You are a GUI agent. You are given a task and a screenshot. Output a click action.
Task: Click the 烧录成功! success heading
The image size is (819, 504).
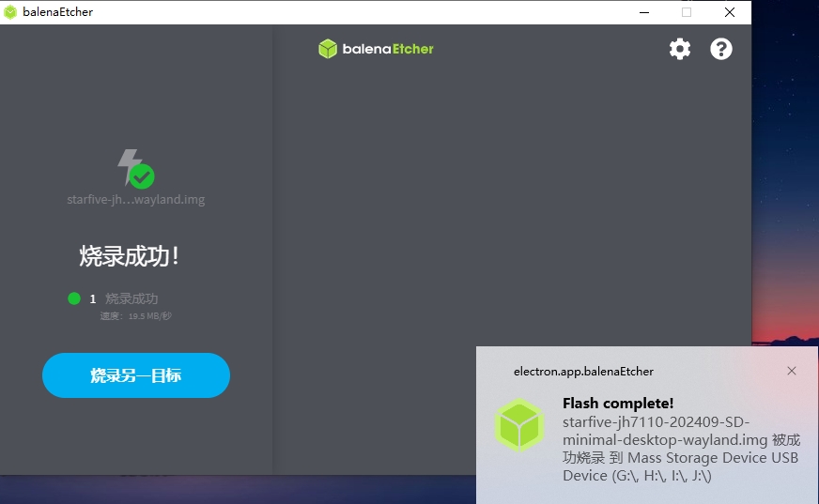point(129,256)
